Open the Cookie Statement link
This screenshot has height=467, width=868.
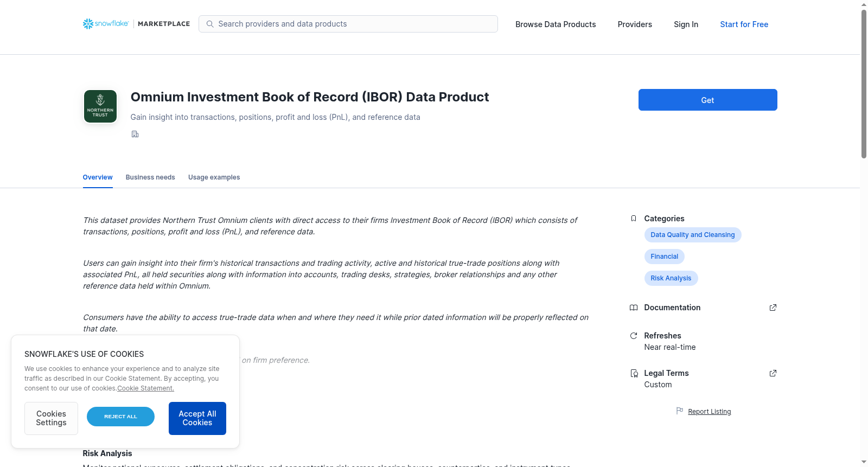(x=145, y=388)
